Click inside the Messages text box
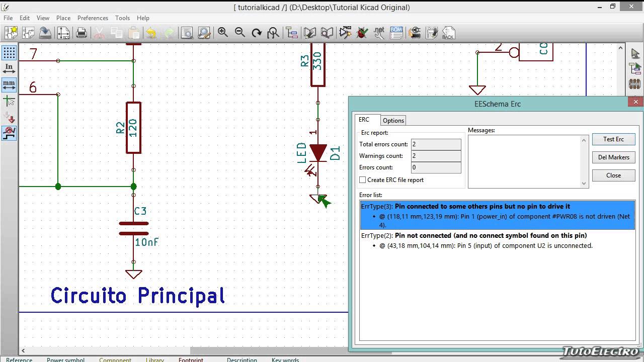This screenshot has width=644, height=362. [x=524, y=161]
